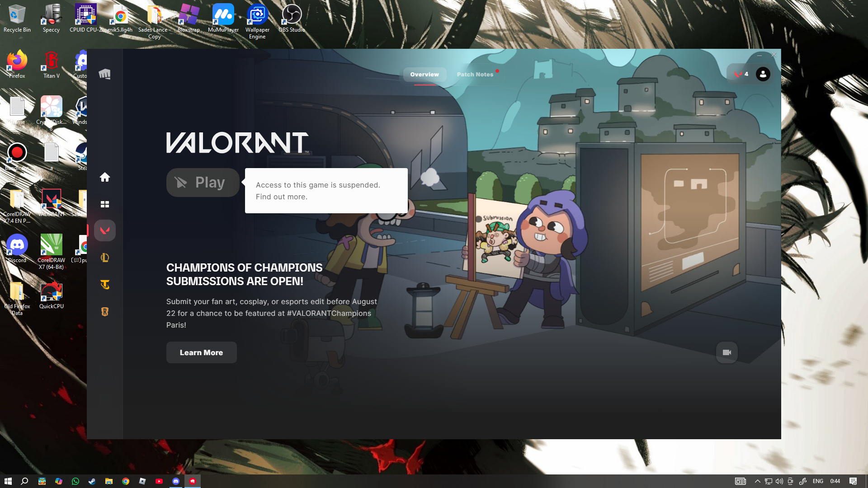
Task: Click the Learn More button
Action: pos(201,352)
